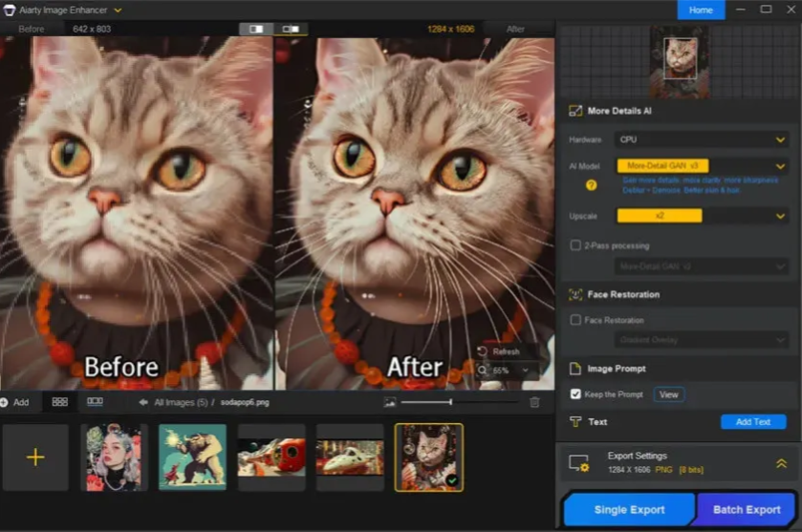Enable the Face Restoration checkbox
This screenshot has width=802, height=532.
575,320
